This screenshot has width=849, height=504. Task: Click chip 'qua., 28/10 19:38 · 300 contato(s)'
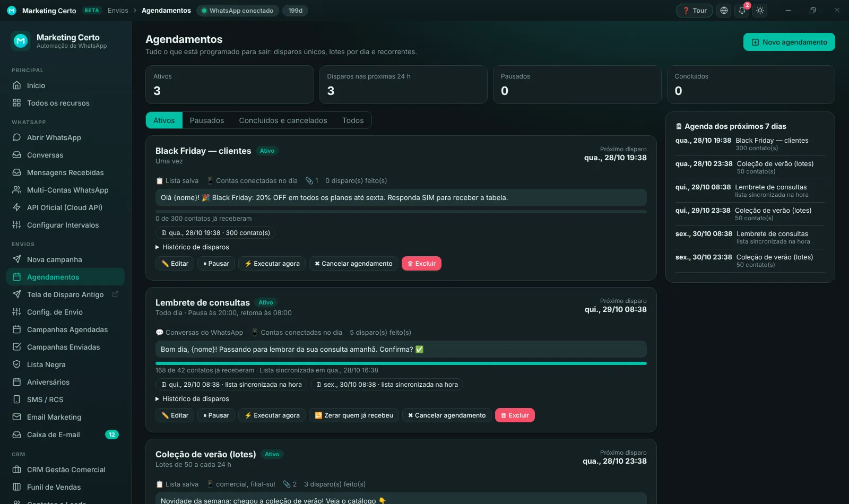[216, 233]
